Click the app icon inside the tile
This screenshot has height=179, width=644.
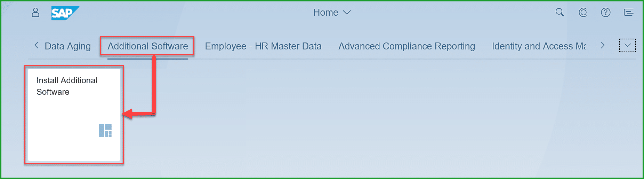105,131
